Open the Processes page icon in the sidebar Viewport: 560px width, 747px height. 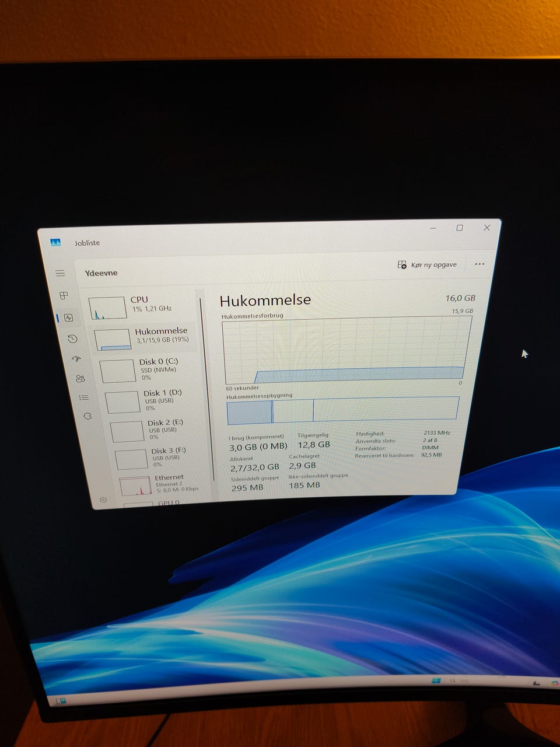(64, 295)
